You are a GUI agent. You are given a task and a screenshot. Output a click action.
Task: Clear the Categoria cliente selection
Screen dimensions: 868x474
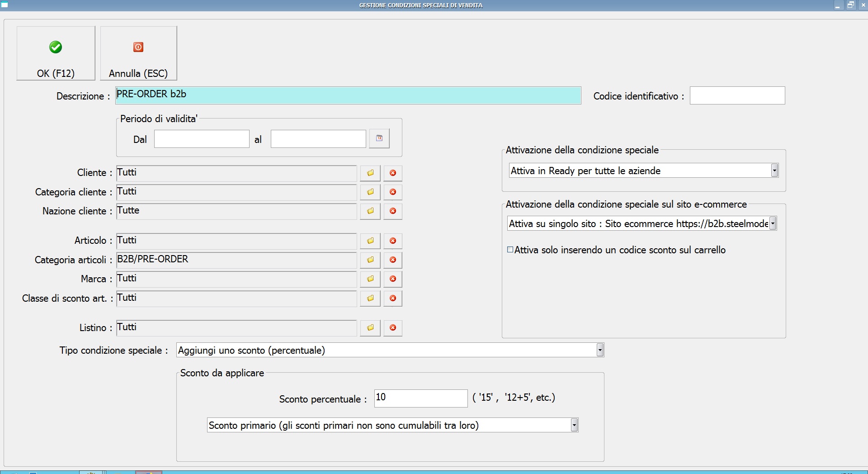(393, 192)
